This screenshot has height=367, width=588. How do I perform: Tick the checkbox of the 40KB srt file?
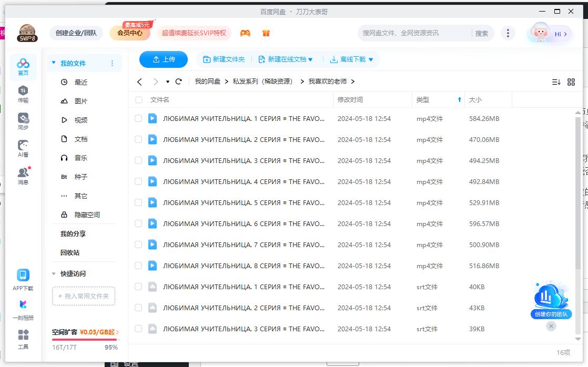click(x=138, y=287)
